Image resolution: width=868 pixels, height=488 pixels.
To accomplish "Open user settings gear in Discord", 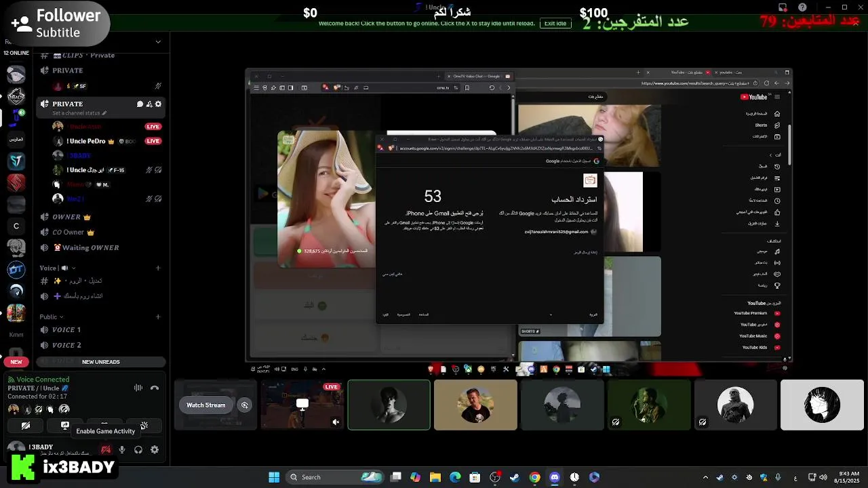I will (155, 449).
